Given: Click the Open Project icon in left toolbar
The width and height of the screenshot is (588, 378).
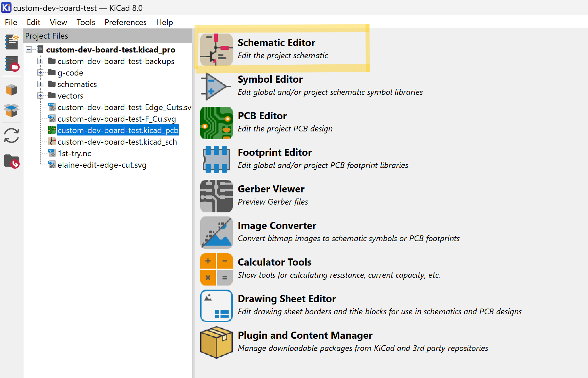Looking at the screenshot, I should tap(12, 64).
